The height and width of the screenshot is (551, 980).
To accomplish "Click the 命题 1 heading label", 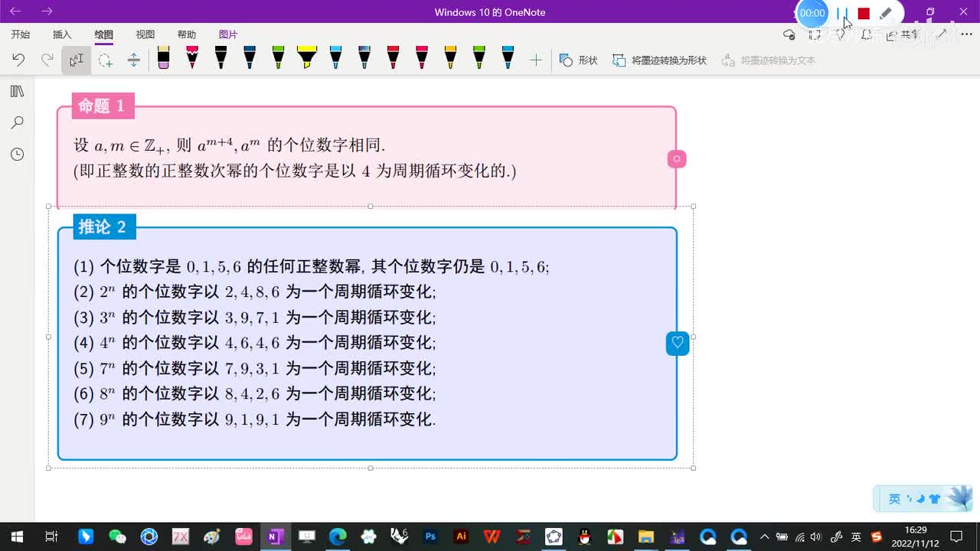I will (103, 106).
